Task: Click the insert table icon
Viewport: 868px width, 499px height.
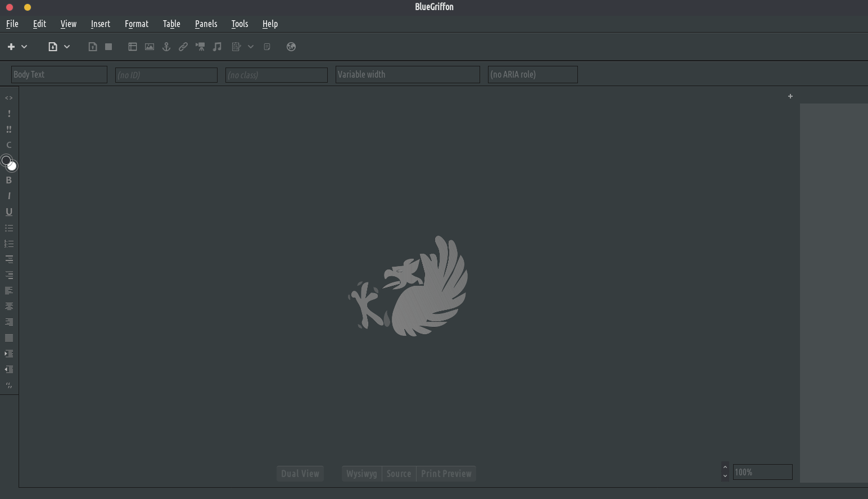Action: click(x=133, y=47)
